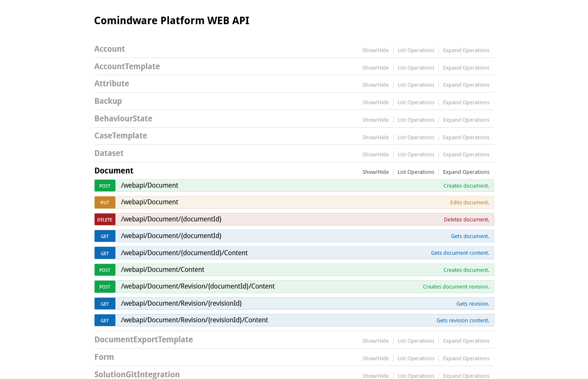Expand Operations for CaseTemplate

pyautogui.click(x=466, y=138)
